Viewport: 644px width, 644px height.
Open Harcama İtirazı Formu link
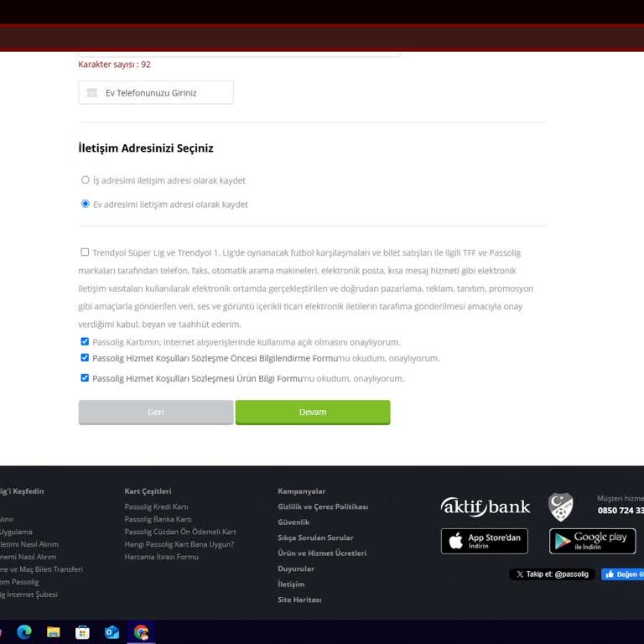pos(161,557)
